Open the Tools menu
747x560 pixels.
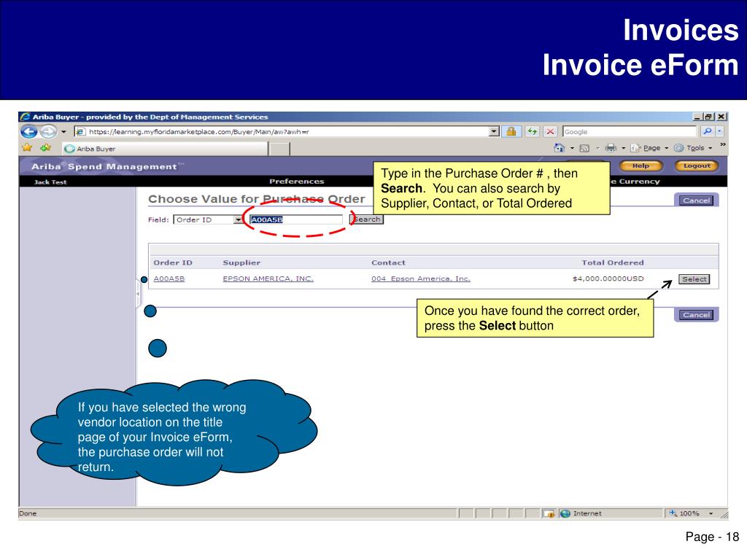(x=693, y=148)
